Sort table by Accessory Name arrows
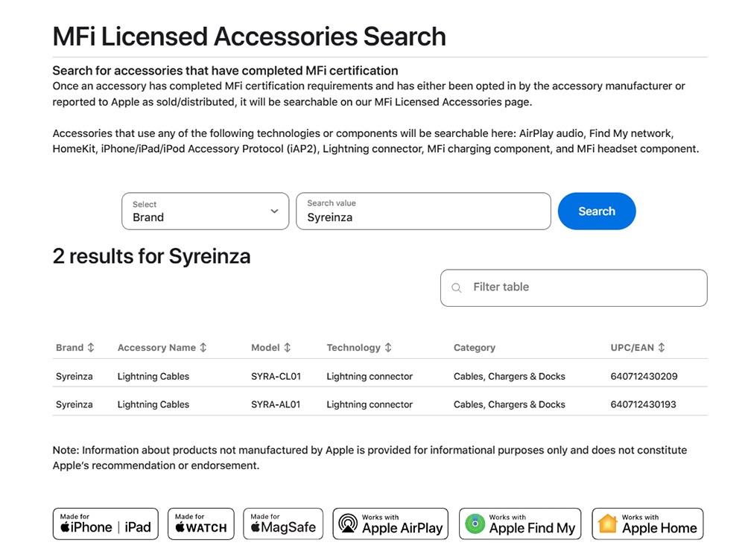Image resolution: width=745 pixels, height=560 pixels. pos(203,348)
